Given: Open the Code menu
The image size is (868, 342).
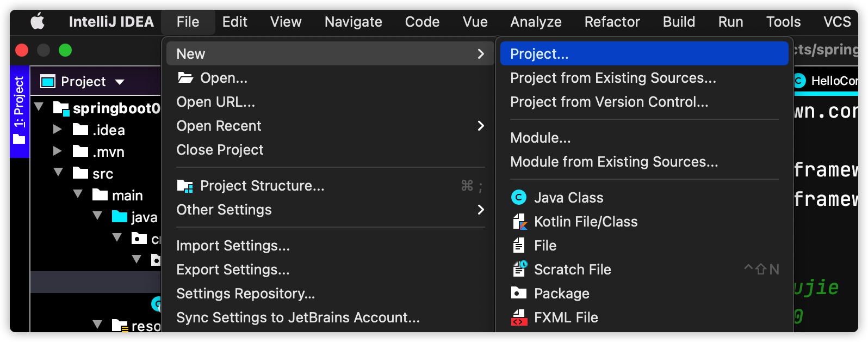Looking at the screenshot, I should click(423, 22).
